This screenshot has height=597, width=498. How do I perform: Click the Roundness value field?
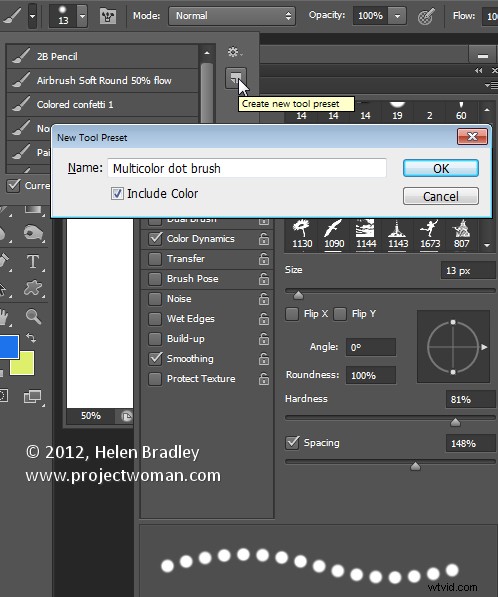[371, 375]
